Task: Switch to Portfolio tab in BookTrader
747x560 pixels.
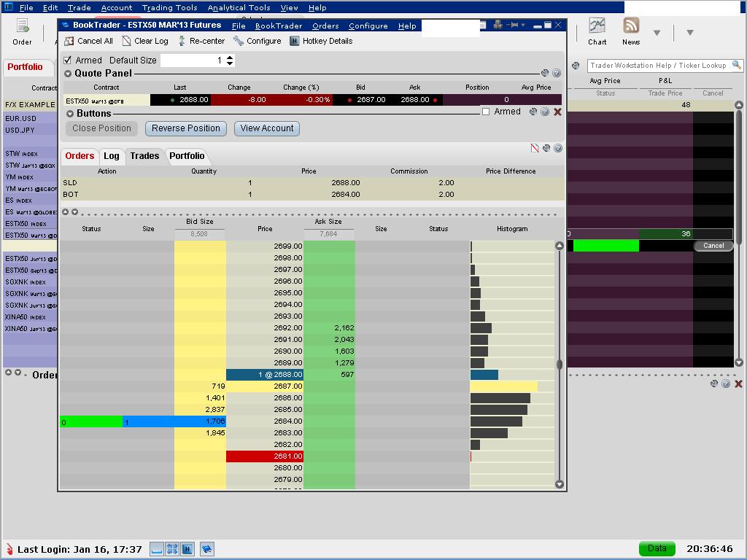Action: coord(187,156)
